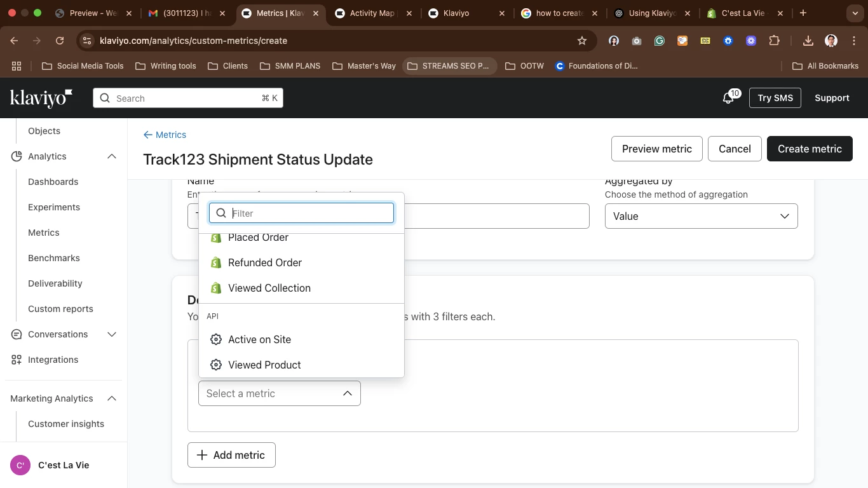
Task: Go back using the browser back arrow
Action: coord(14,41)
